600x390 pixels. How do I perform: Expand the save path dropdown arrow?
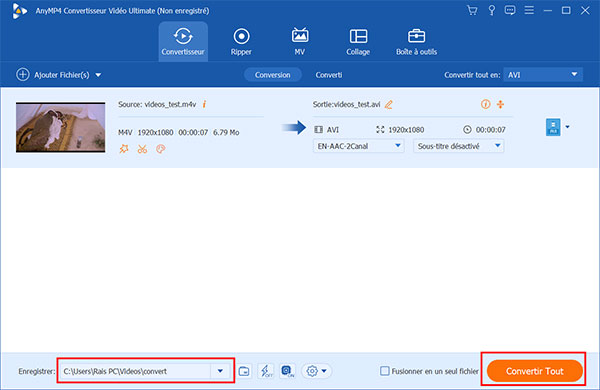[x=220, y=371]
